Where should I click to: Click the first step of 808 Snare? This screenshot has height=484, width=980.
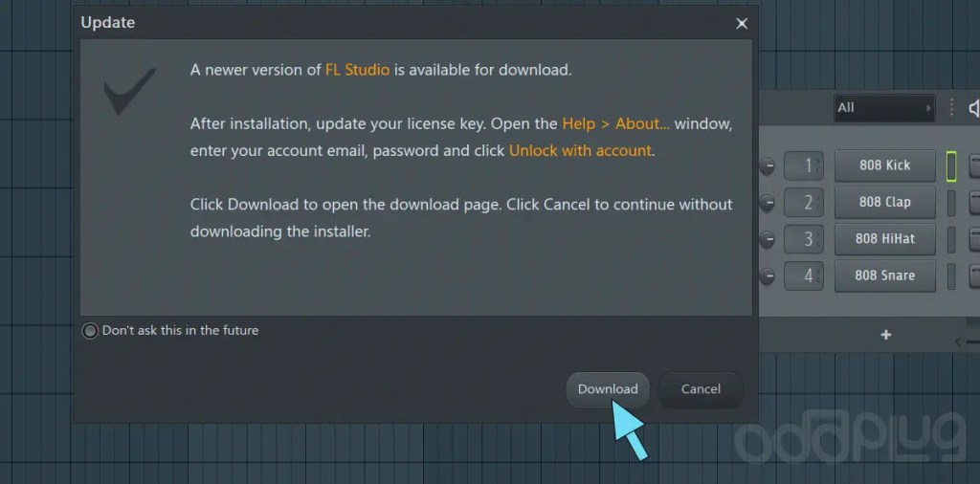click(x=974, y=276)
